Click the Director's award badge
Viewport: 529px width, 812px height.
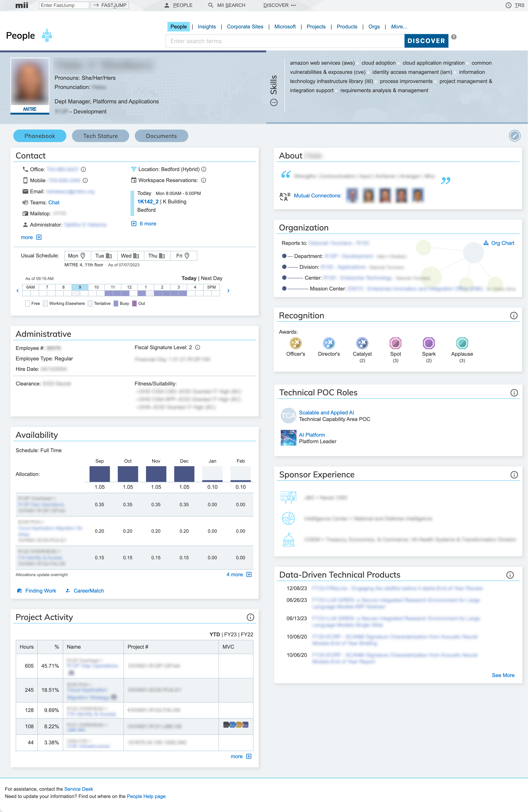coord(329,343)
